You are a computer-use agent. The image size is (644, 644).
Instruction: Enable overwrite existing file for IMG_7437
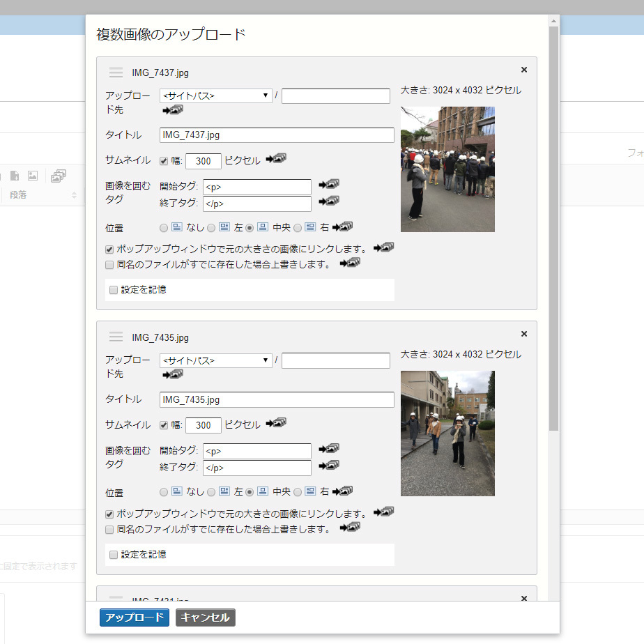click(x=109, y=265)
